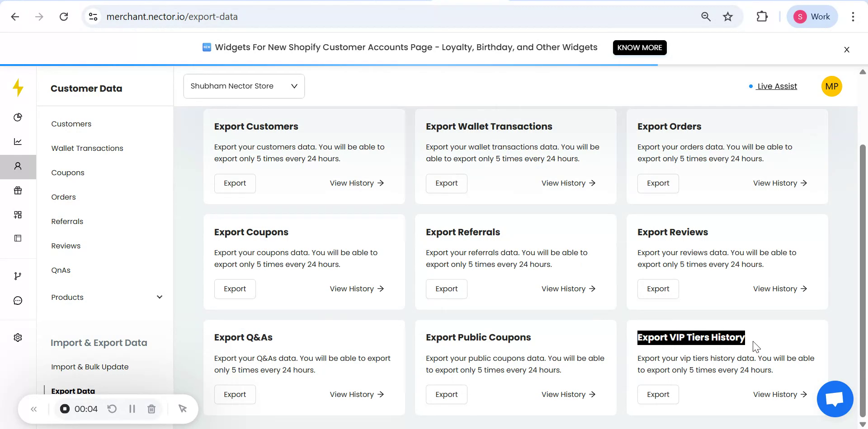Stop the recording timer button
The height and width of the screenshot is (429, 868).
click(65, 409)
